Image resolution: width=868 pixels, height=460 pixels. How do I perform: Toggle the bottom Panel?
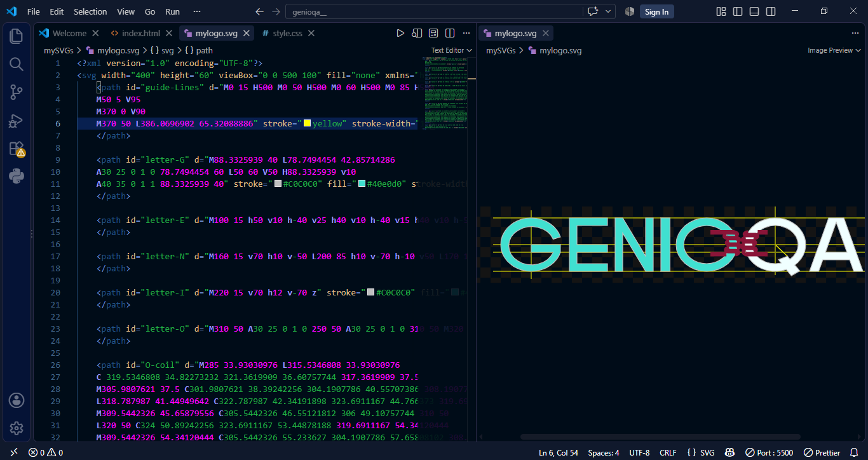754,11
